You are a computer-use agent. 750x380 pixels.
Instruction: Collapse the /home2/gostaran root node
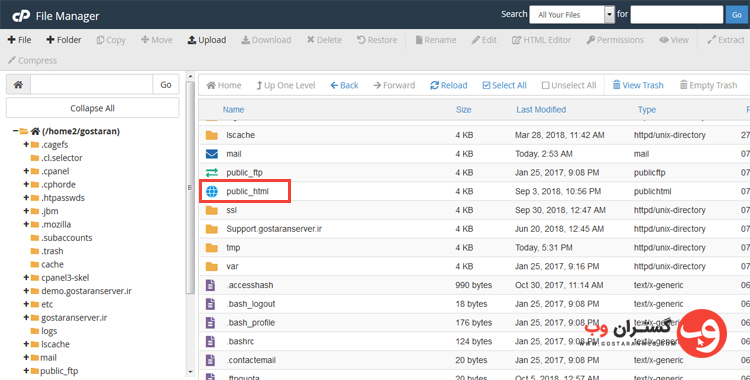tap(16, 131)
